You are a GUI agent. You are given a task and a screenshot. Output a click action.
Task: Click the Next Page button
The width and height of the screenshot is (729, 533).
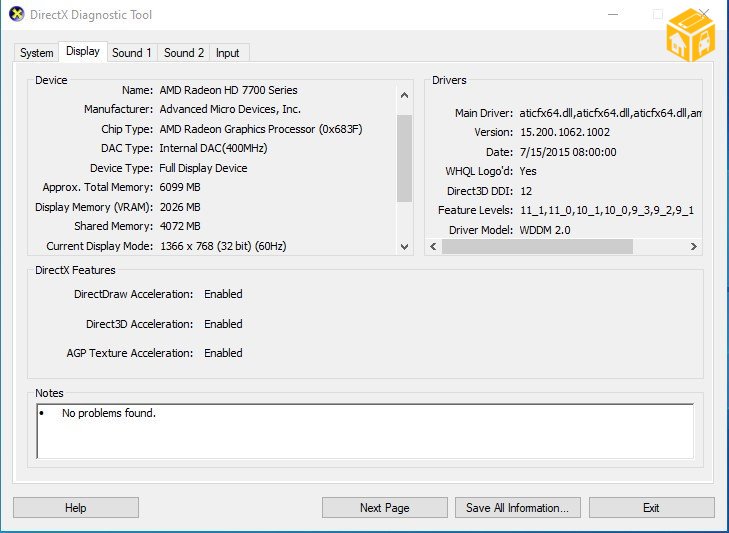[x=384, y=507]
